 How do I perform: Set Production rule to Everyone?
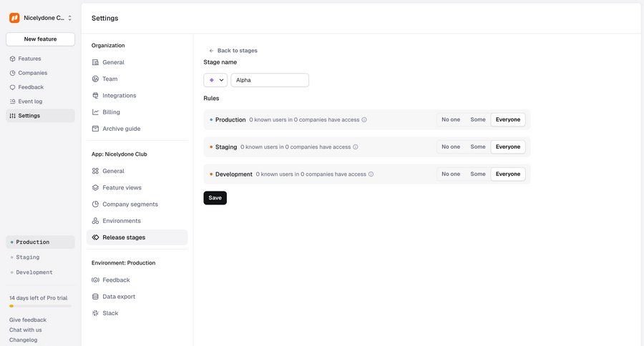[507, 119]
